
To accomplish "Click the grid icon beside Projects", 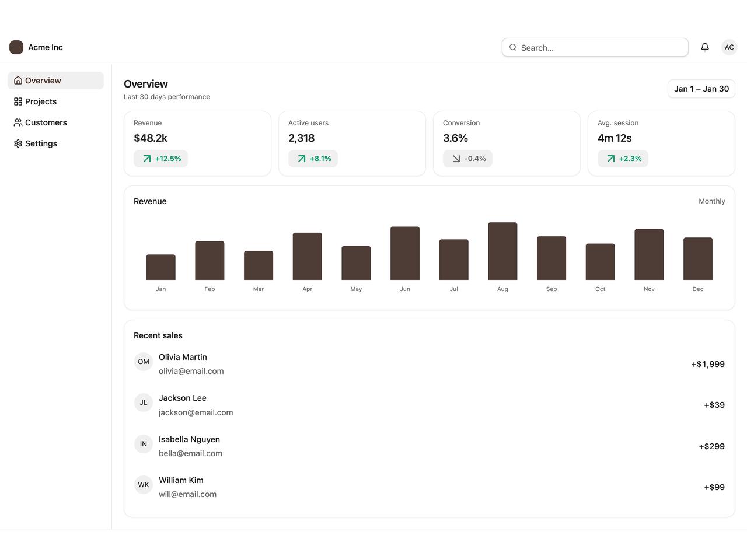I will coord(18,101).
